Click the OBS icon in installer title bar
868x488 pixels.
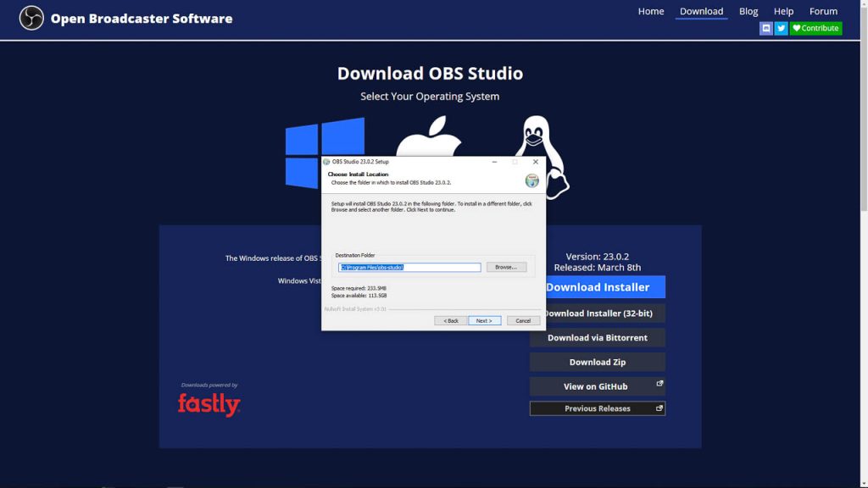pos(326,162)
